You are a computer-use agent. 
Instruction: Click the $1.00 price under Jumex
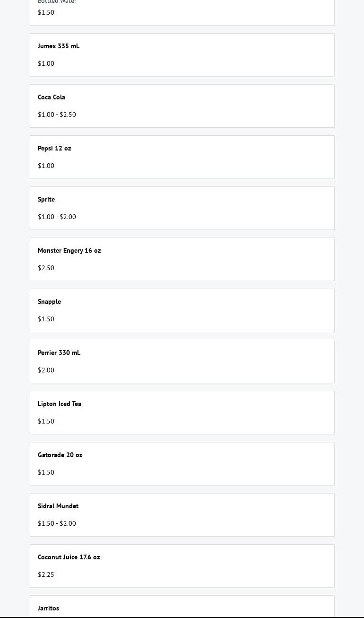pos(46,64)
